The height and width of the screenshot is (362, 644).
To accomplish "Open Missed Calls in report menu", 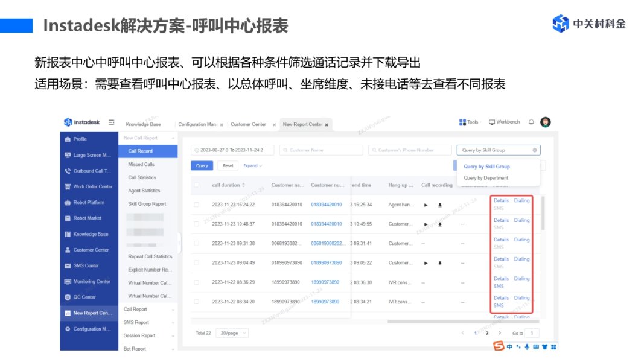I will 141,164.
